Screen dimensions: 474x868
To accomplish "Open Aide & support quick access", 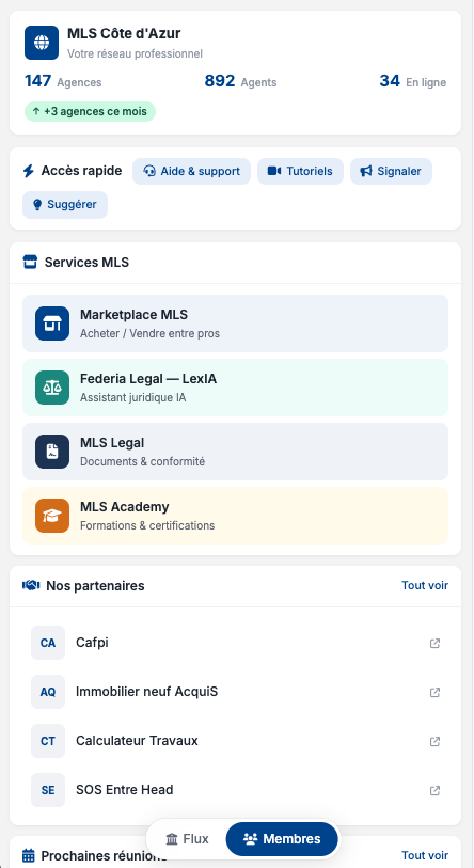I will pos(192,171).
